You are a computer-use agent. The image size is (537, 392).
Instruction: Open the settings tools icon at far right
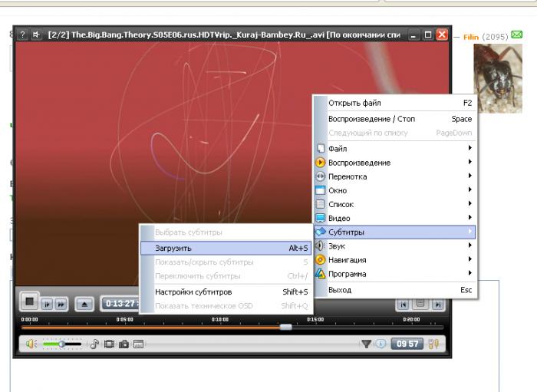click(x=433, y=344)
